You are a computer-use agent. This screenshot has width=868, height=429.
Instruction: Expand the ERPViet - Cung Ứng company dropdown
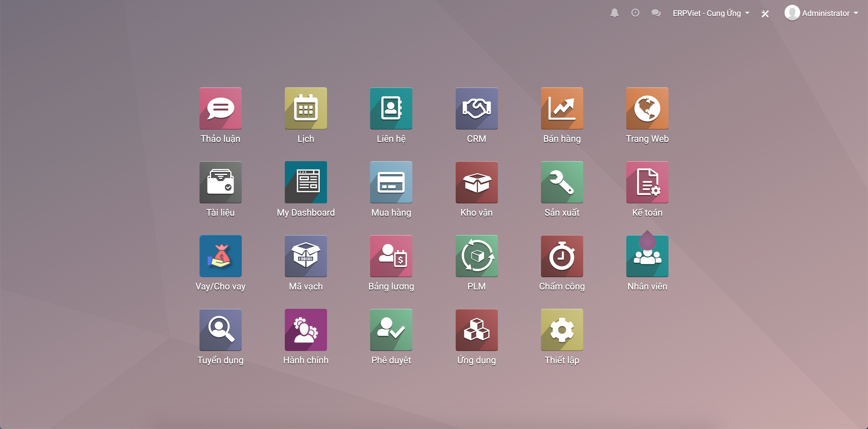coord(711,13)
